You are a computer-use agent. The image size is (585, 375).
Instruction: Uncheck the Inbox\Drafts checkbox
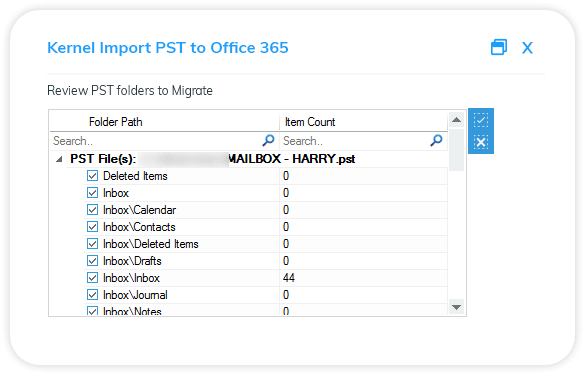(x=92, y=261)
